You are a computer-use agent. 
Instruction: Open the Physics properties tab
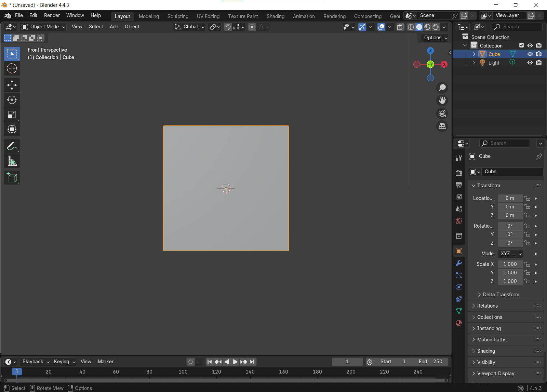pyautogui.click(x=459, y=287)
